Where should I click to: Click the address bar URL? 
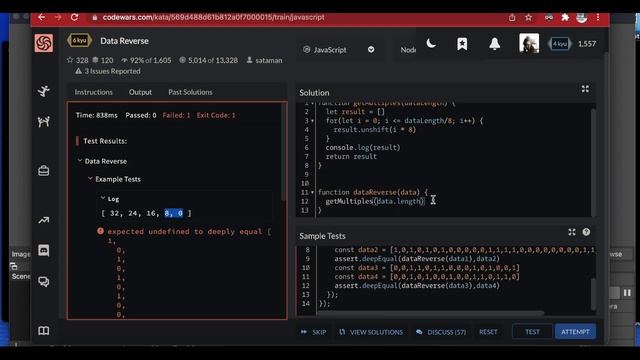click(213, 17)
